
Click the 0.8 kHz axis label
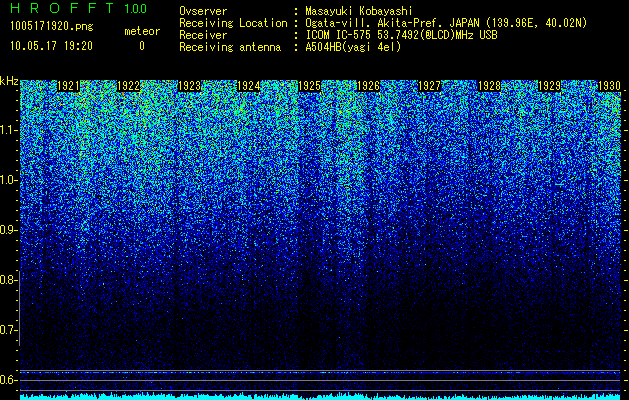tap(8, 280)
